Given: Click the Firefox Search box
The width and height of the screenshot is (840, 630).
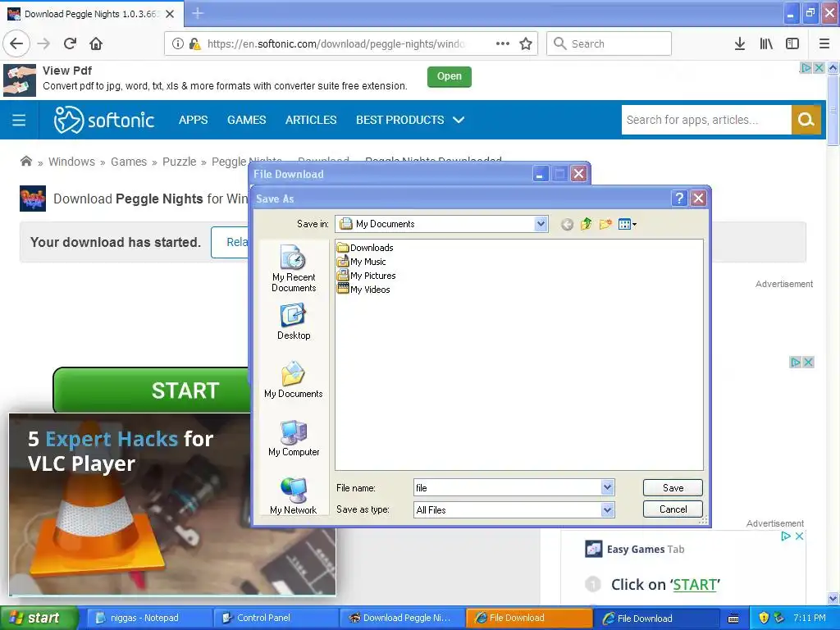Looking at the screenshot, I should (609, 43).
